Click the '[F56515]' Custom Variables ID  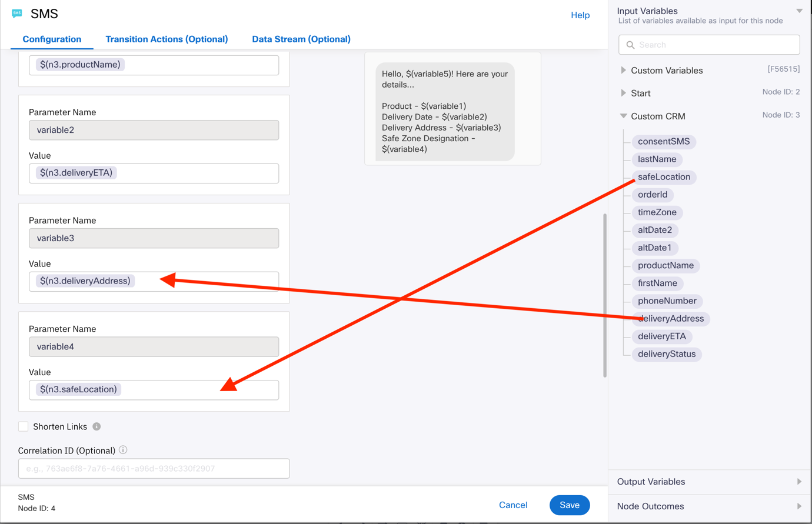[x=783, y=69]
